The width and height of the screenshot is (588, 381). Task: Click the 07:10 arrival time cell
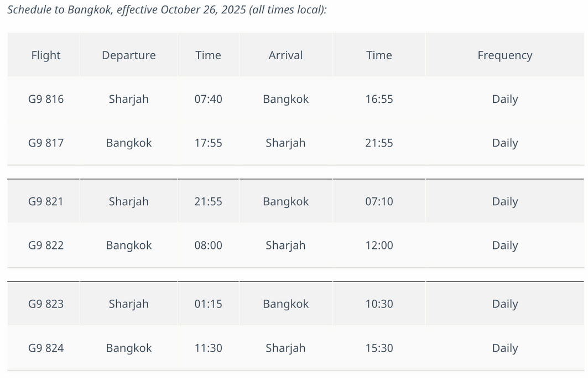coord(379,201)
